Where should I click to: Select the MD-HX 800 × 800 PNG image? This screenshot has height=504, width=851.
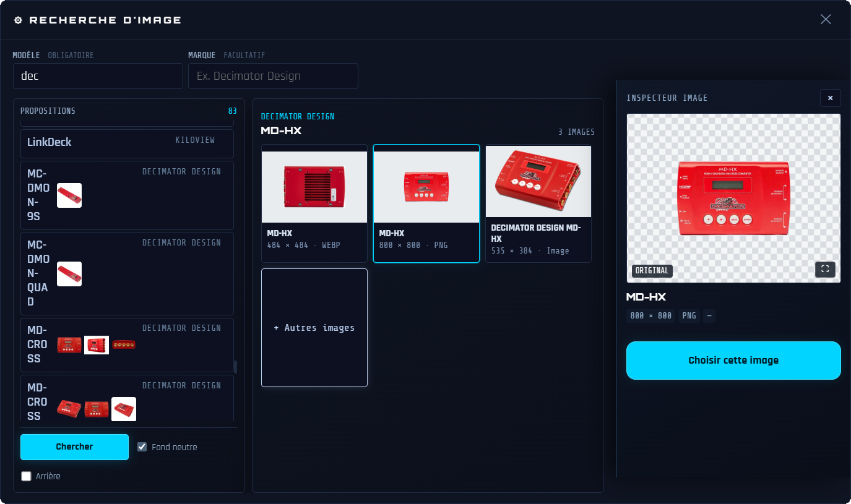point(426,203)
